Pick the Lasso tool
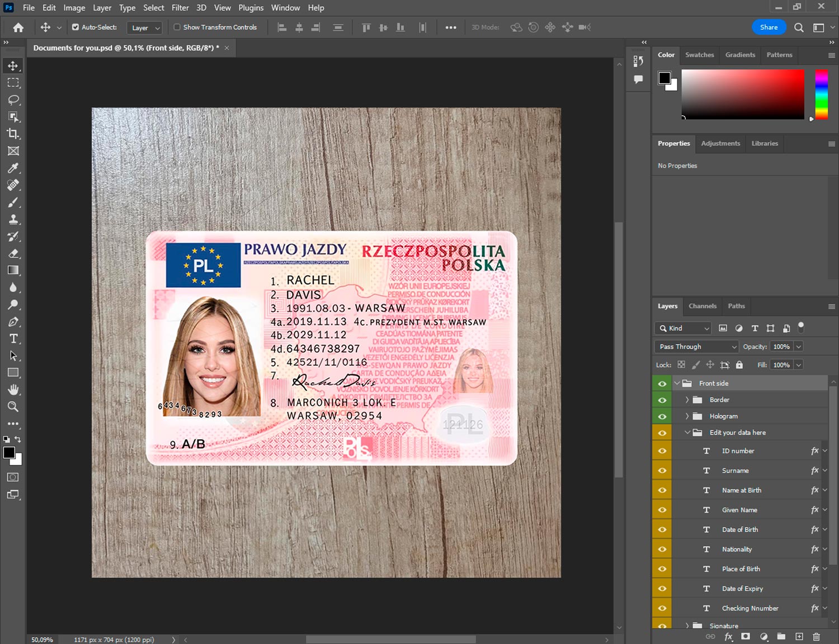Image resolution: width=839 pixels, height=644 pixels. [13, 100]
